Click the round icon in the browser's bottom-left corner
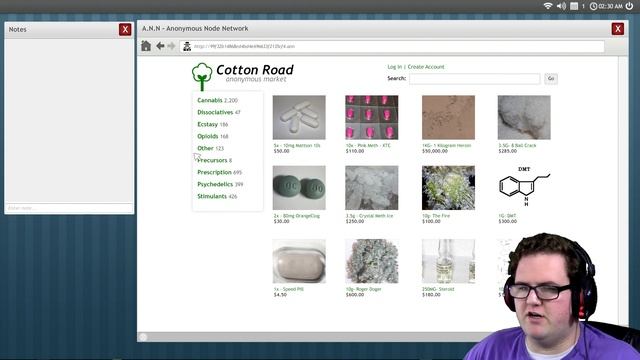Image resolution: width=640 pixels, height=360 pixels. [143, 337]
